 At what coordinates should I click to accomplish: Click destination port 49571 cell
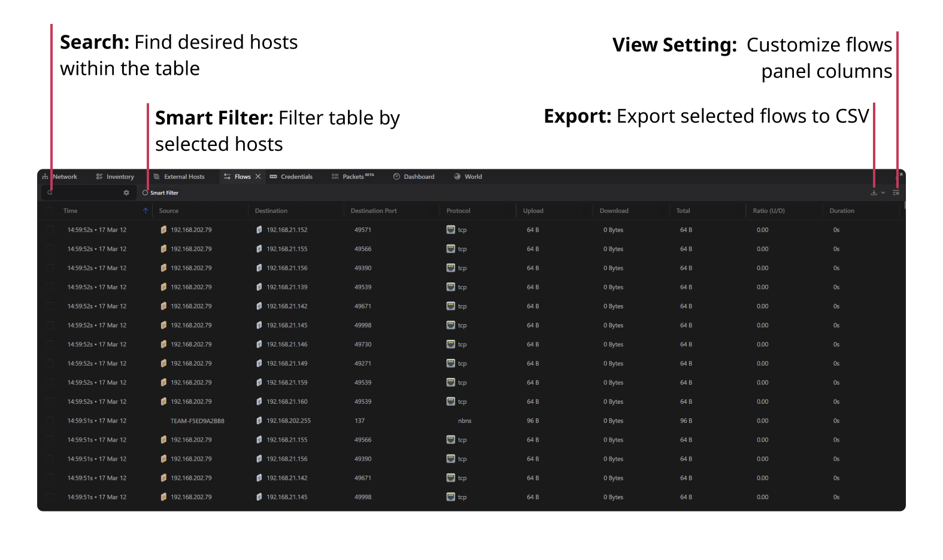(x=363, y=230)
